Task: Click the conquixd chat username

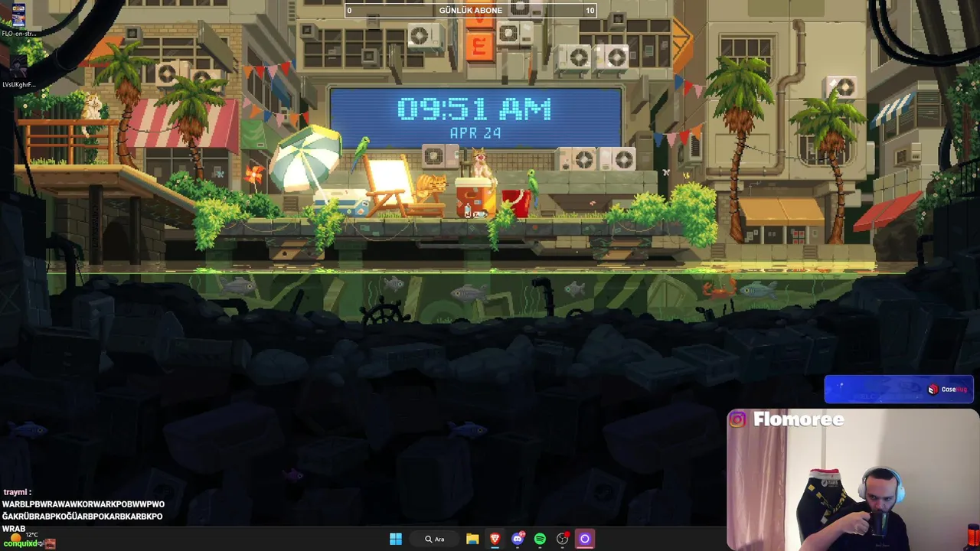Action: pyautogui.click(x=20, y=543)
